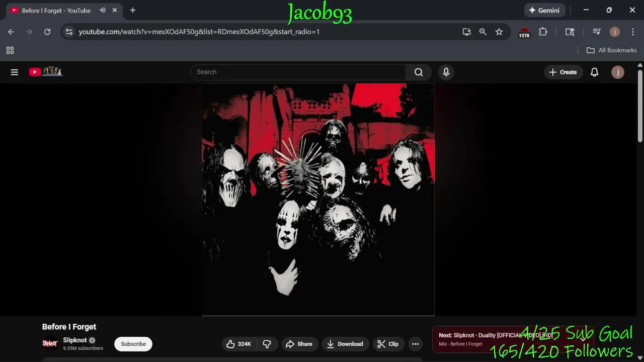Open YouTube notifications bell
644x362 pixels.
pos(594,72)
